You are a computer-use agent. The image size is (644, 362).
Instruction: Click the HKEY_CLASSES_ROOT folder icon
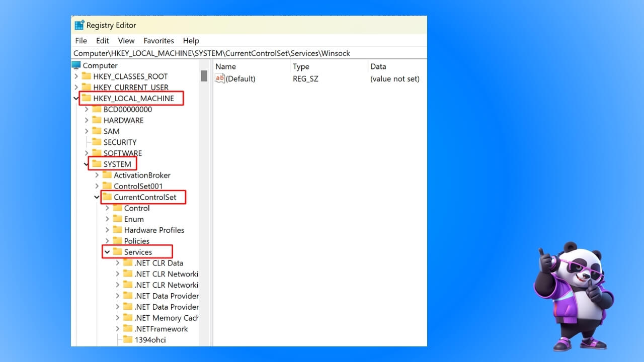(87, 76)
